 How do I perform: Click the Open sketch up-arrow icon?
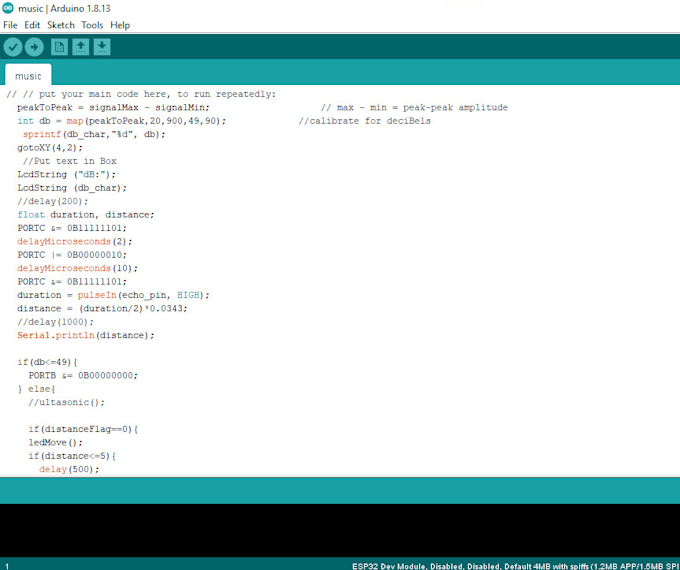pos(81,47)
